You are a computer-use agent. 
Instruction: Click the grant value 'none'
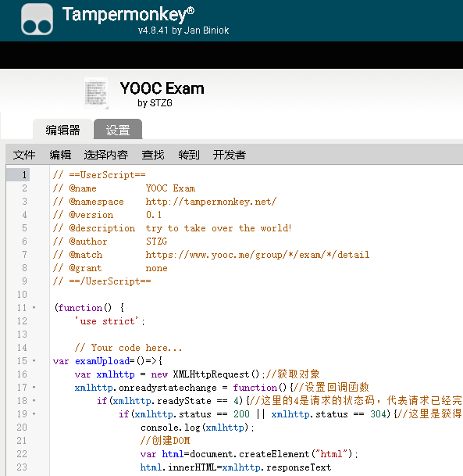[156, 268]
